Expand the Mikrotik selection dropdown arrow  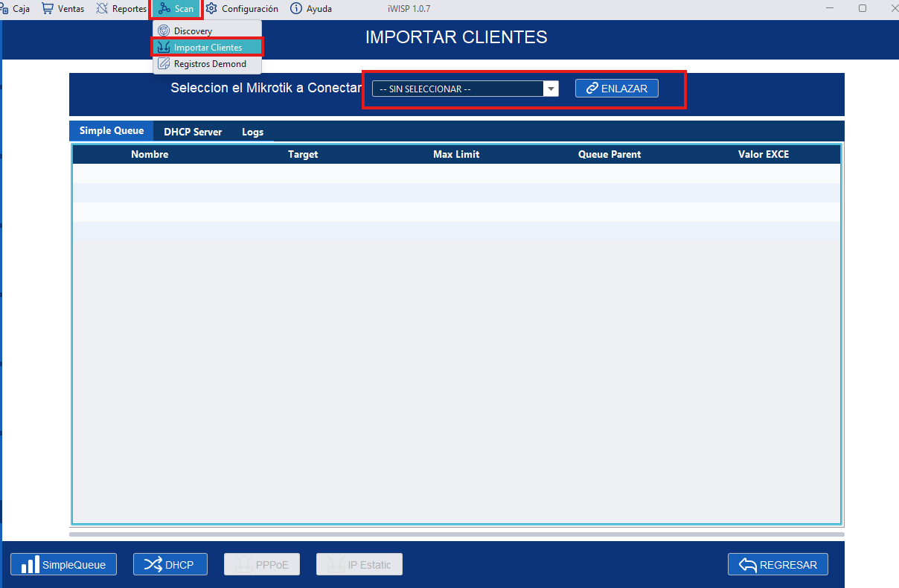[551, 89]
